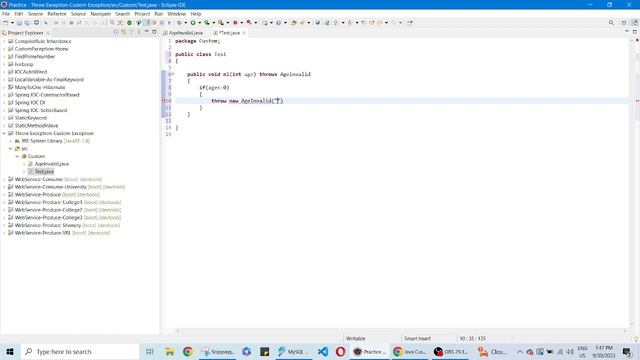The width and height of the screenshot is (640, 360).
Task: Click the New file toolbar icon
Action: (x=5, y=23)
